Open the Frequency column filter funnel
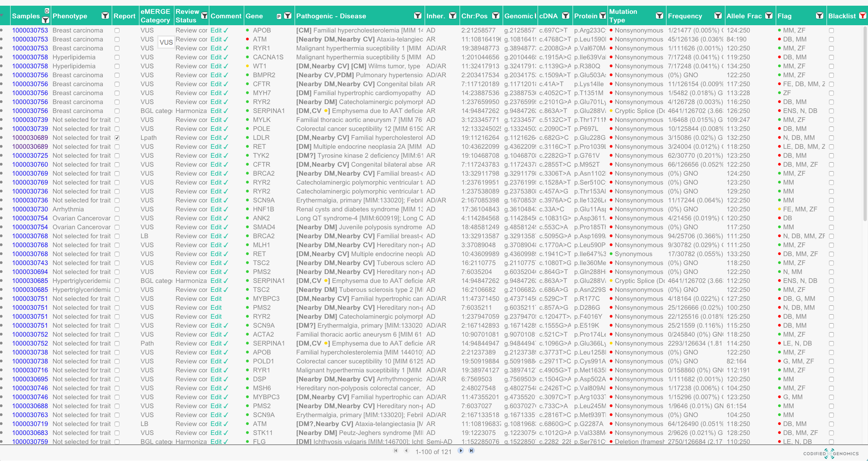This screenshot has height=461, width=868. (x=718, y=16)
